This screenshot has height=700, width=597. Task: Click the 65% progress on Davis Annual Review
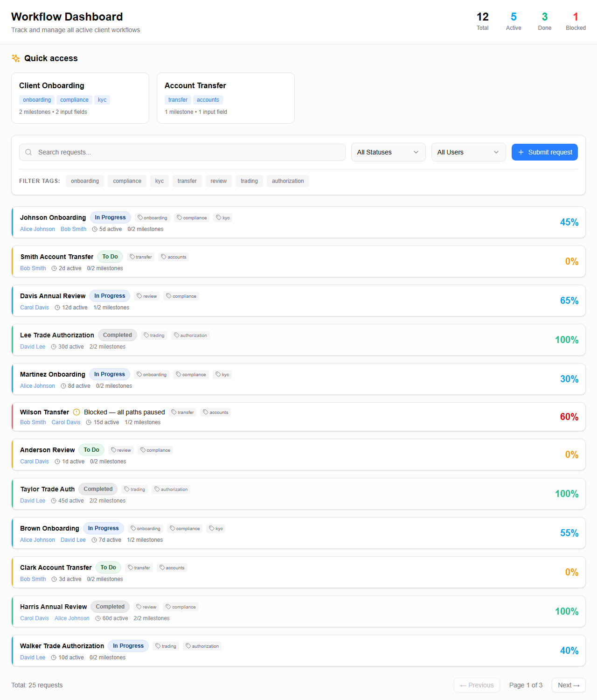point(569,301)
